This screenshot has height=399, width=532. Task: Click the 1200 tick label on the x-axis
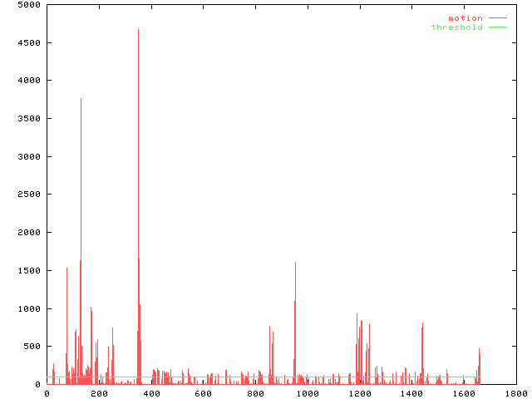[x=359, y=393]
